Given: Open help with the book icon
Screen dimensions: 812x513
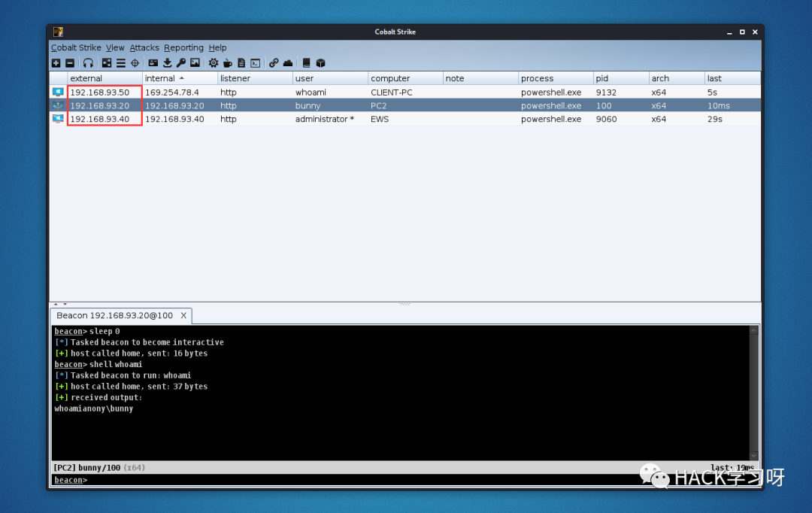Looking at the screenshot, I should [x=306, y=63].
